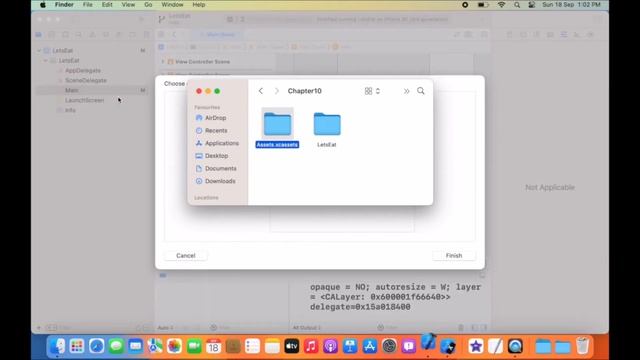This screenshot has height=360, width=640.
Task: Open Trash from the Dock
Action: (x=583, y=347)
